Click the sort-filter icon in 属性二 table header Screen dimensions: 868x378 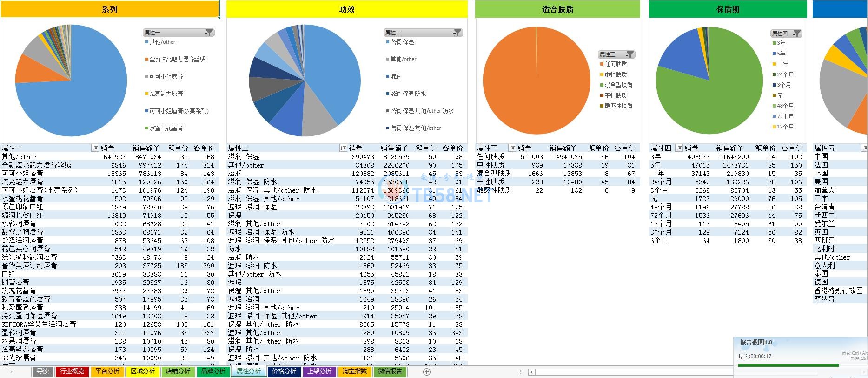click(x=343, y=148)
